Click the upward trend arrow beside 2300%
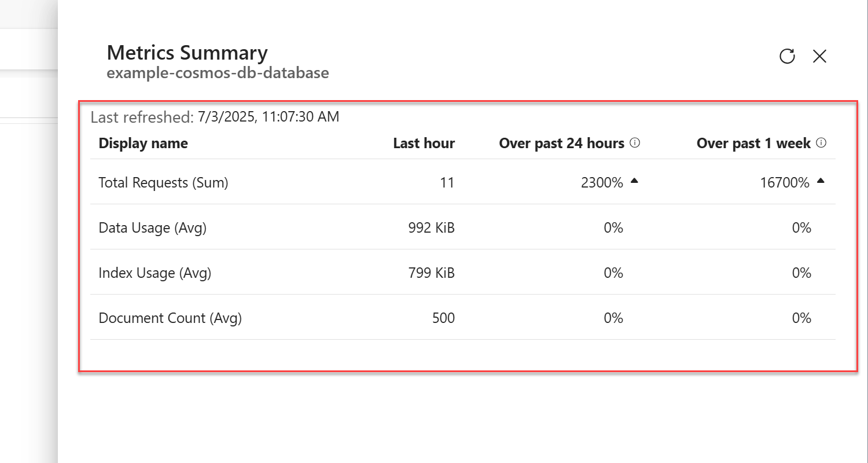 point(634,181)
